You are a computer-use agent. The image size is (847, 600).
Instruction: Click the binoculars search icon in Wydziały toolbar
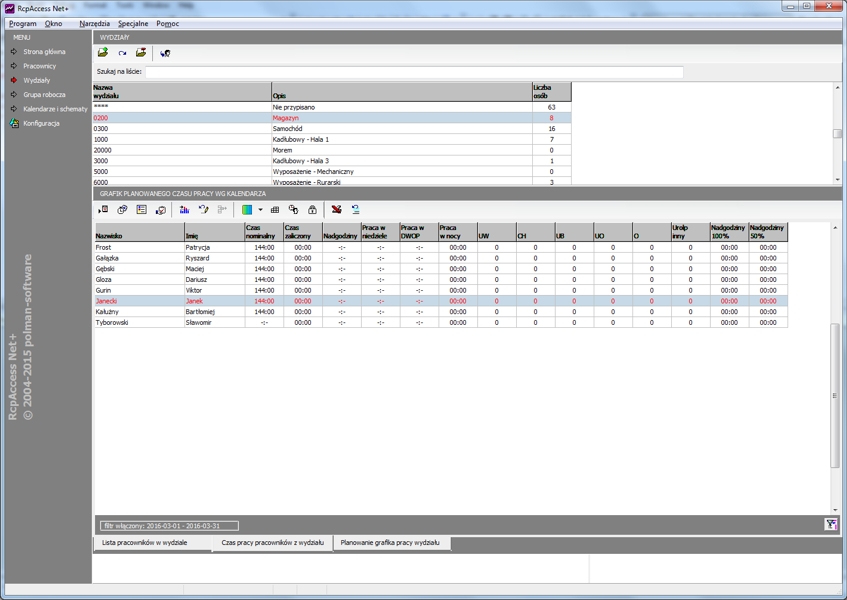[165, 53]
